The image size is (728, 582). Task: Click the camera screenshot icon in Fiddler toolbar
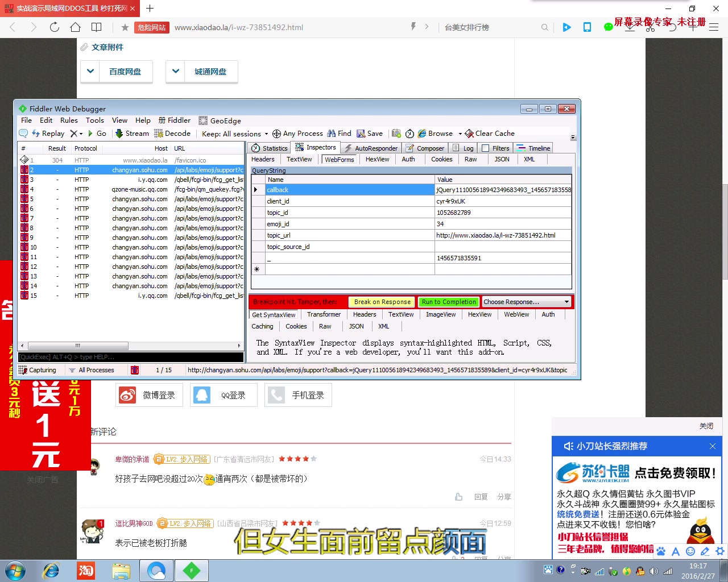396,134
